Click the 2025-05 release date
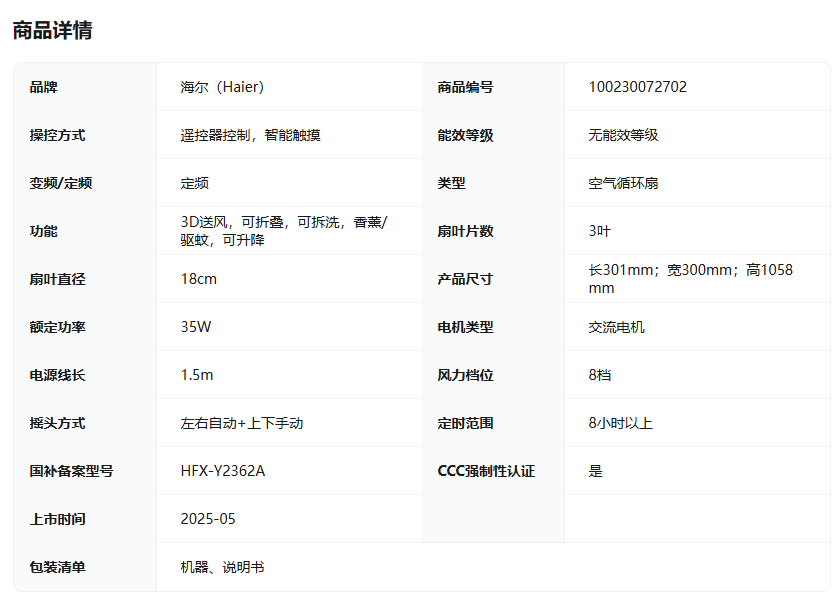 click(208, 519)
